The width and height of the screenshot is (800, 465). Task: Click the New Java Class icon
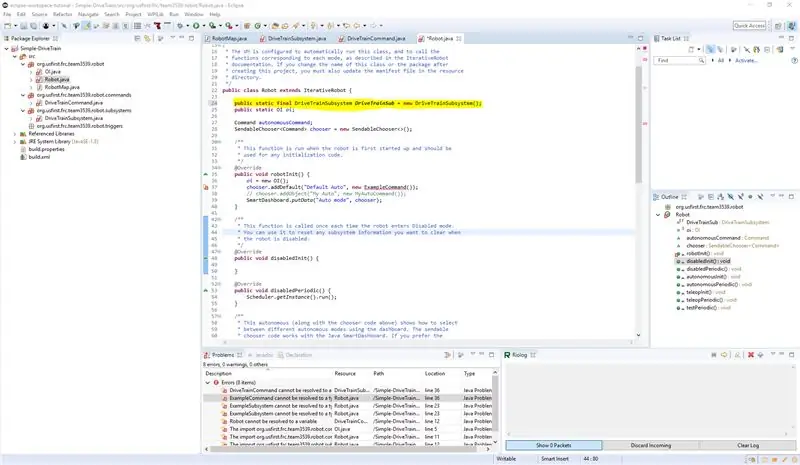pyautogui.click(x=258, y=26)
